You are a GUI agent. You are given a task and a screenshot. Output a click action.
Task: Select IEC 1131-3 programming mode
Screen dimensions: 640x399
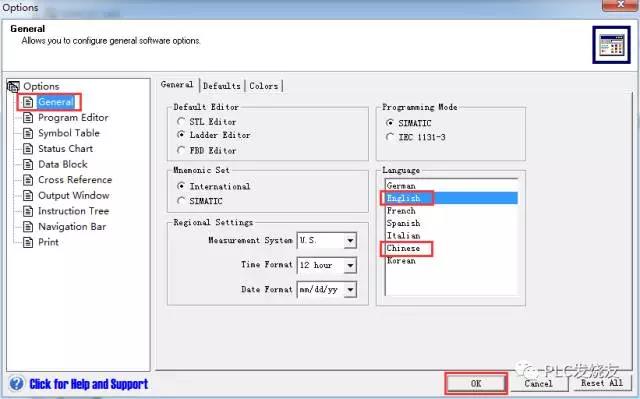pyautogui.click(x=390, y=137)
